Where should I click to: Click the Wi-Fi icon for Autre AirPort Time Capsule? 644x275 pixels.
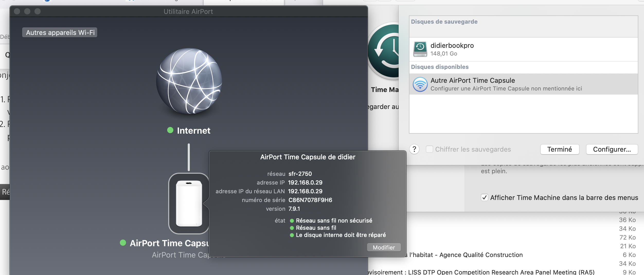point(420,84)
